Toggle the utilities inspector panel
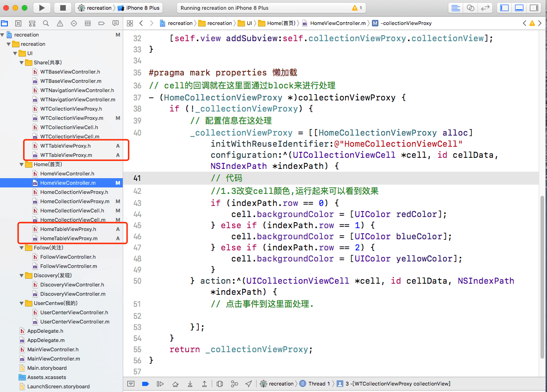This screenshot has width=547, height=392. tap(534, 8)
